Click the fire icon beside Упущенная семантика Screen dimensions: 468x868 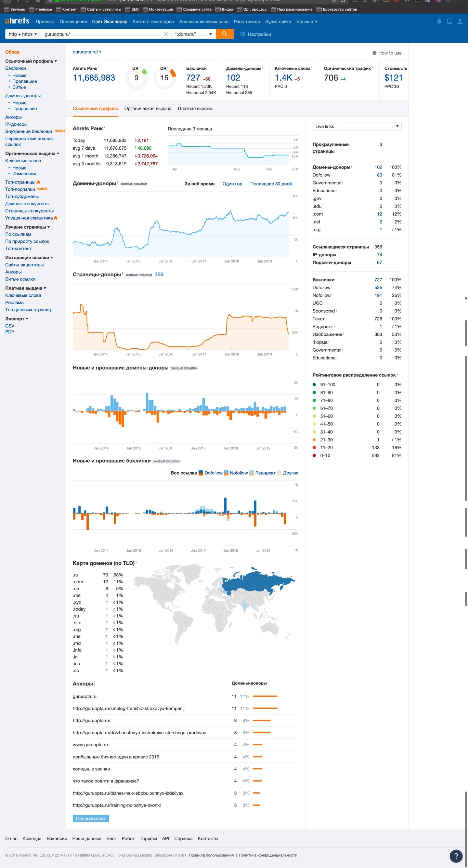pos(56,218)
